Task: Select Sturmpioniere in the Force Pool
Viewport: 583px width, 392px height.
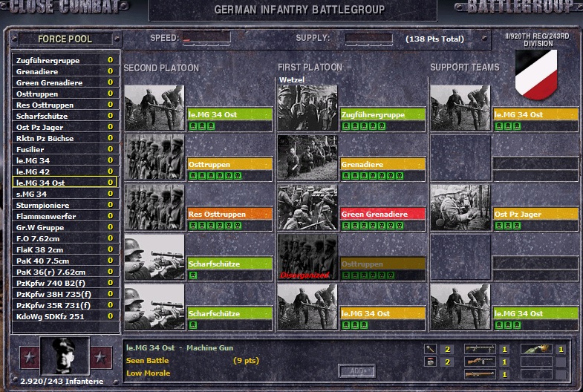Action: point(65,205)
